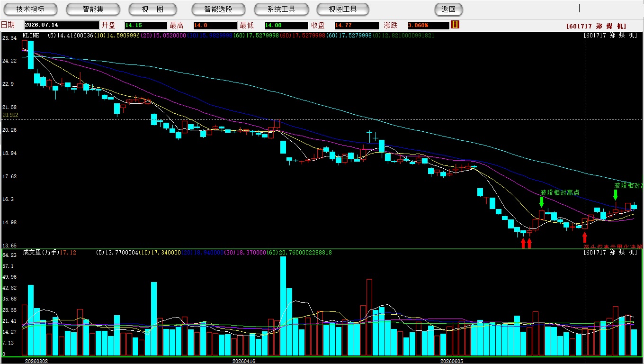Click the right red arrow of the adjacent pair
Screen dimensions: 644x364
[529, 243]
